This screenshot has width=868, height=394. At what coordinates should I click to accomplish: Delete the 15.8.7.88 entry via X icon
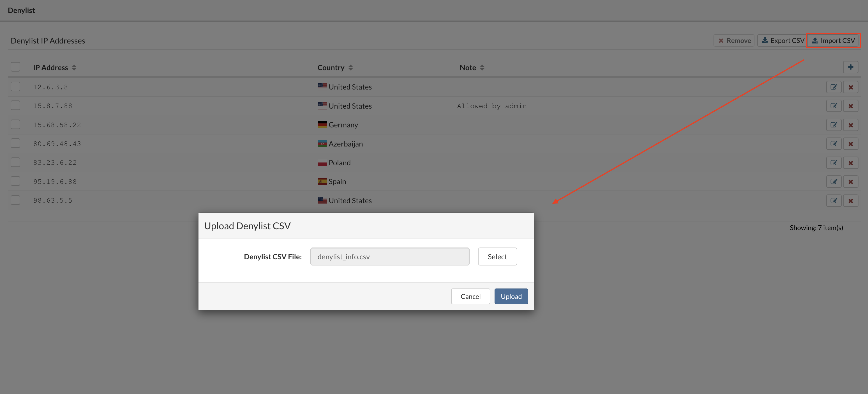pyautogui.click(x=851, y=106)
